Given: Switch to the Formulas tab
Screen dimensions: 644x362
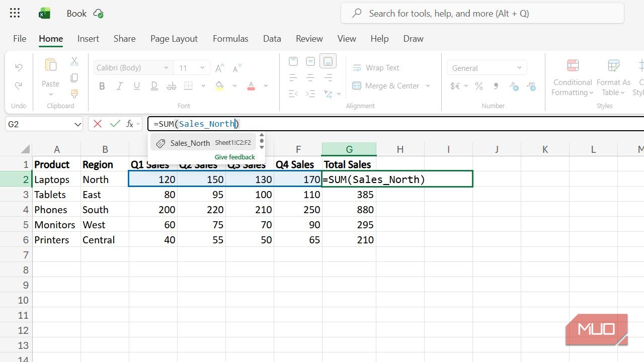Looking at the screenshot, I should point(230,39).
